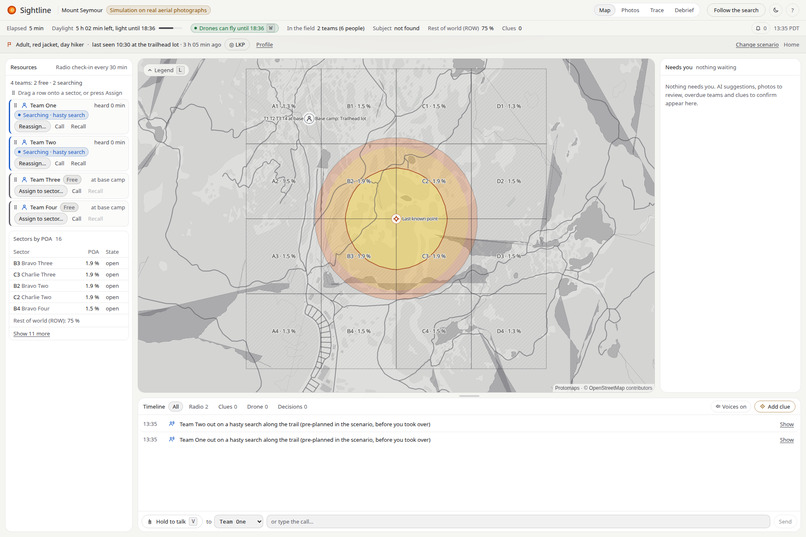Click the Follow the search button
The height and width of the screenshot is (537, 806).
736,10
